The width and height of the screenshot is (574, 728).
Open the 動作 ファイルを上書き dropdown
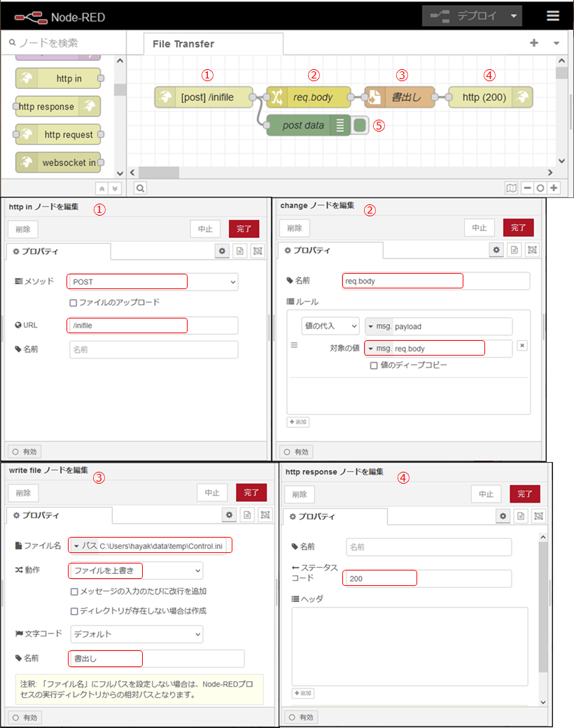pyautogui.click(x=136, y=570)
